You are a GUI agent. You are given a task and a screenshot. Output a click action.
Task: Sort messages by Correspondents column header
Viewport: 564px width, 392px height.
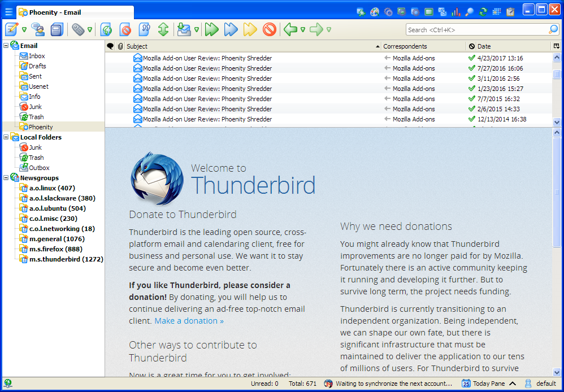coord(424,46)
